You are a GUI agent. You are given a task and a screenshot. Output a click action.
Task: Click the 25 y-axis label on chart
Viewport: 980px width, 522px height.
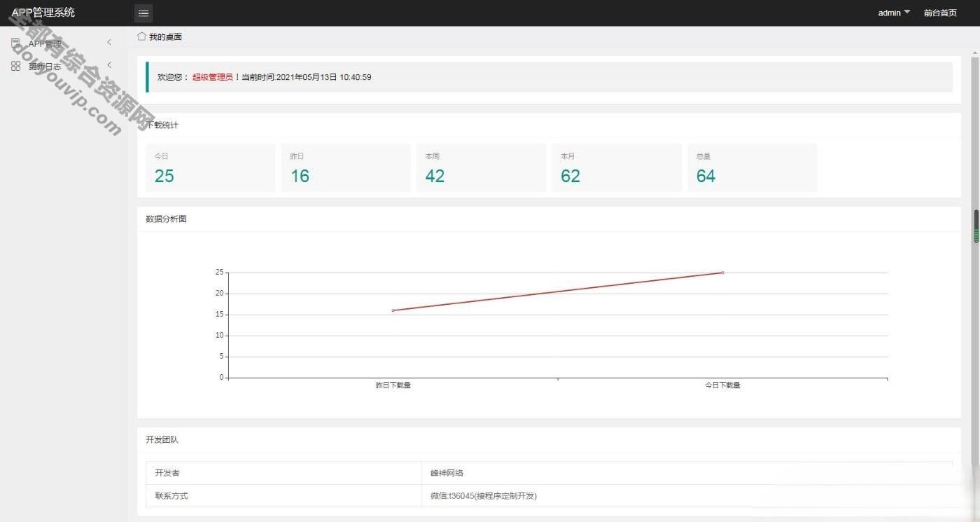click(x=219, y=273)
